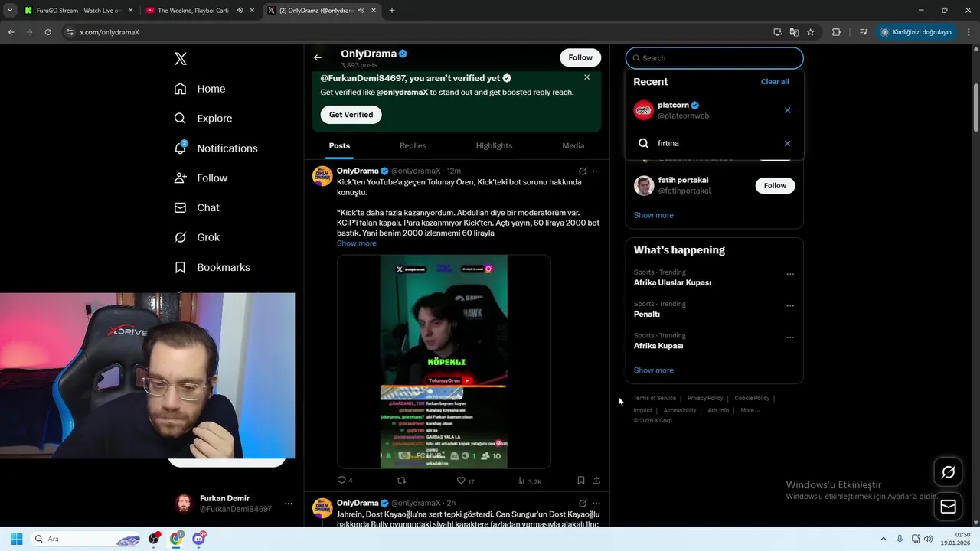980x551 pixels.
Task: Open Bookmarks in the sidebar
Action: pyautogui.click(x=212, y=267)
